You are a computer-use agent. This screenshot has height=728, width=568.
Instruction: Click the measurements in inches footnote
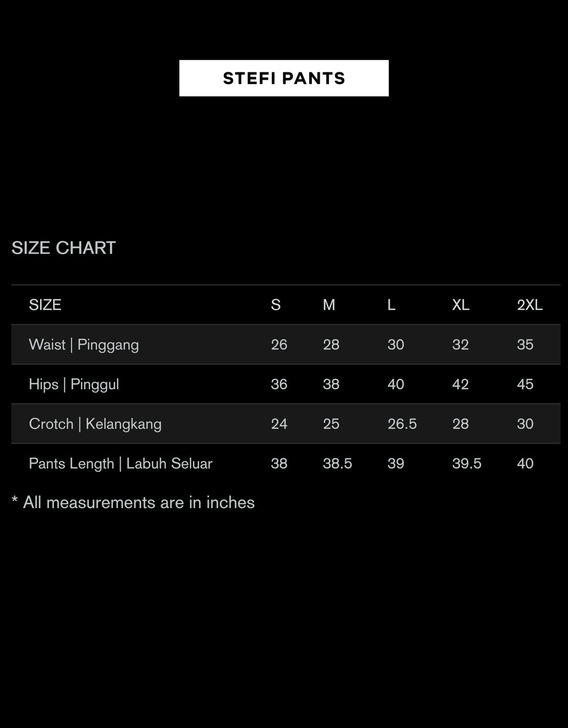133,503
